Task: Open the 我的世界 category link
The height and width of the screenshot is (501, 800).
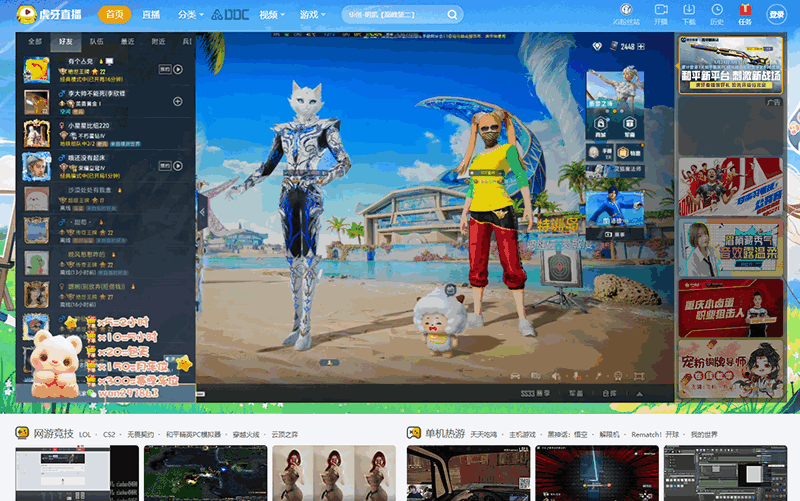Action: (704, 435)
